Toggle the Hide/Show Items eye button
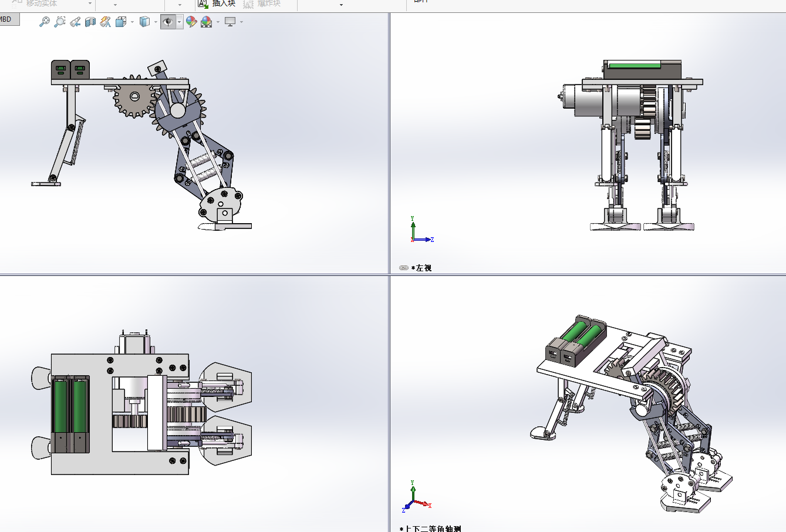 [168, 22]
